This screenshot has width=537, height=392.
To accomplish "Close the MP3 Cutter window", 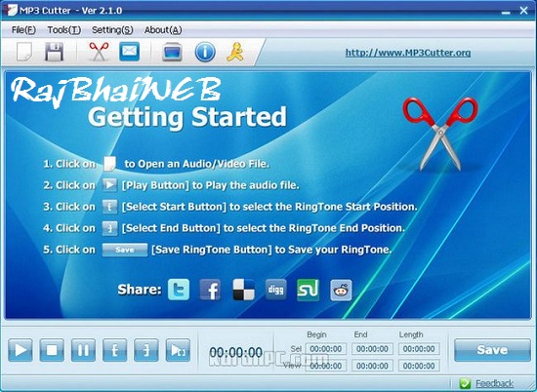I will pos(523,11).
